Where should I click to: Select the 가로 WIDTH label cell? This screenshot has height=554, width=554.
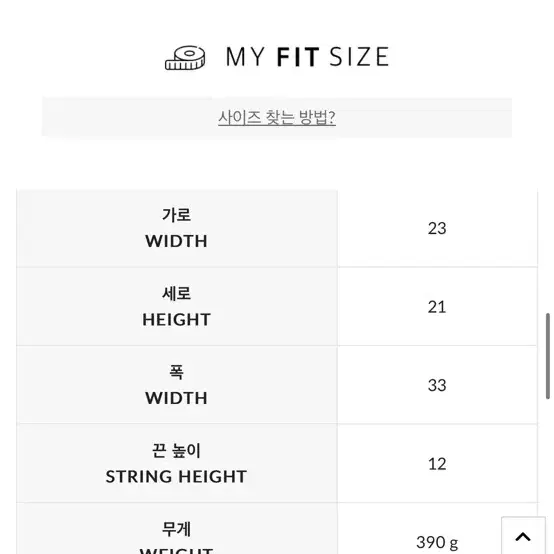pos(177,228)
